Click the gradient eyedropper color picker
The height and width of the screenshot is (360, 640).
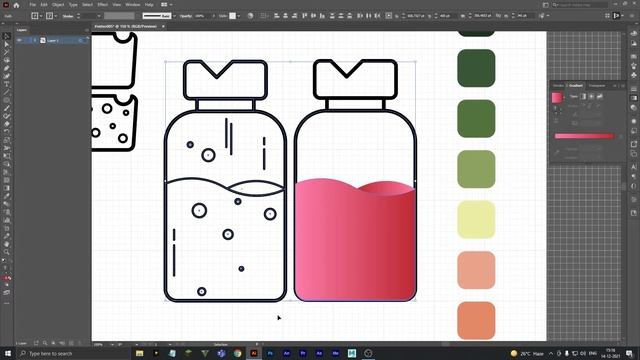tap(557, 152)
